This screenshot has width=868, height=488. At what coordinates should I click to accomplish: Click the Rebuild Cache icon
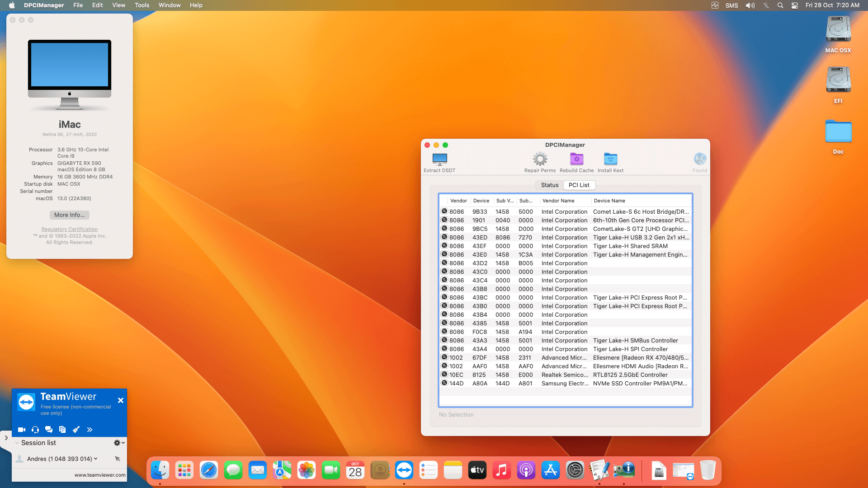[x=576, y=160]
